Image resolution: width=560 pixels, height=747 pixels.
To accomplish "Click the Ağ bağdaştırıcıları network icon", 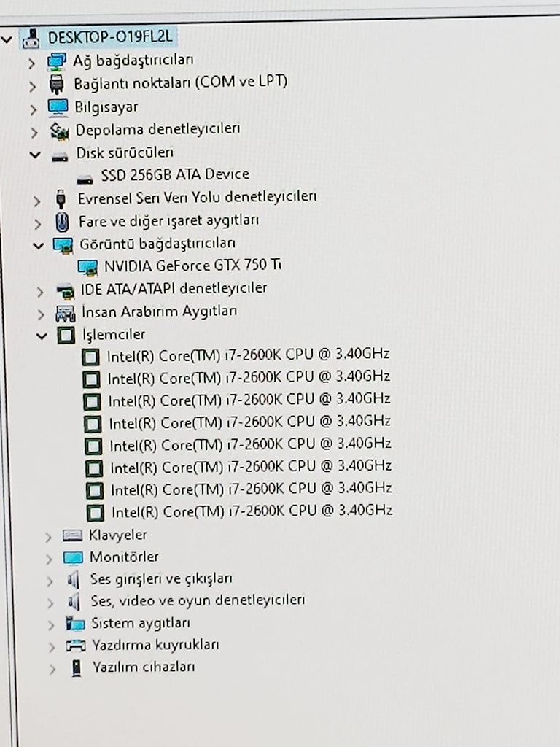I will [56, 62].
